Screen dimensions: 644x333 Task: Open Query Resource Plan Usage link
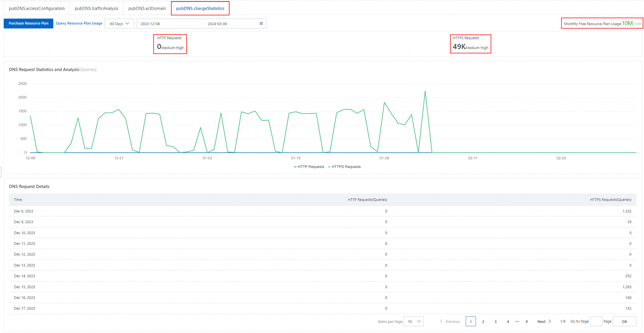[x=79, y=23]
